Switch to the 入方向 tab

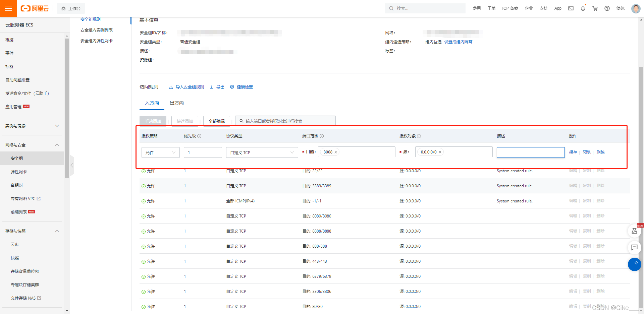point(152,103)
